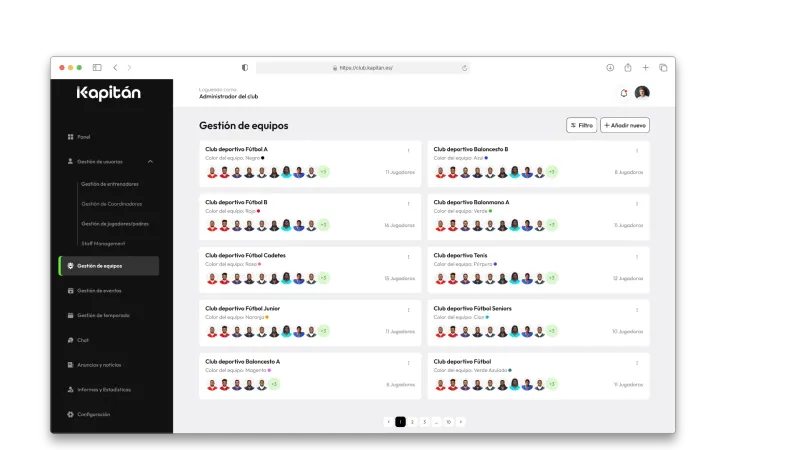Open browser downloads icon
Image resolution: width=800 pixels, height=450 pixels.
click(610, 67)
